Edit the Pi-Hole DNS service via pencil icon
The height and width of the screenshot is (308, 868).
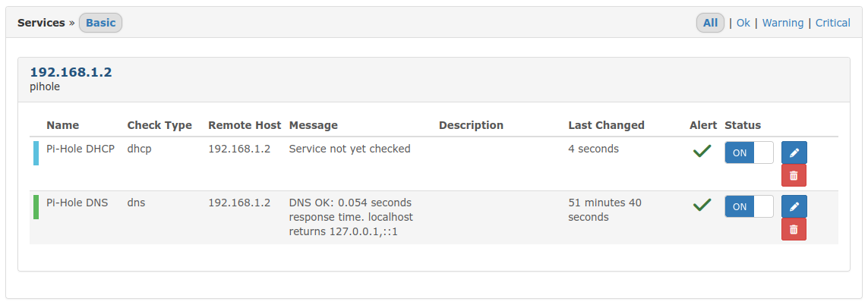pyautogui.click(x=794, y=206)
